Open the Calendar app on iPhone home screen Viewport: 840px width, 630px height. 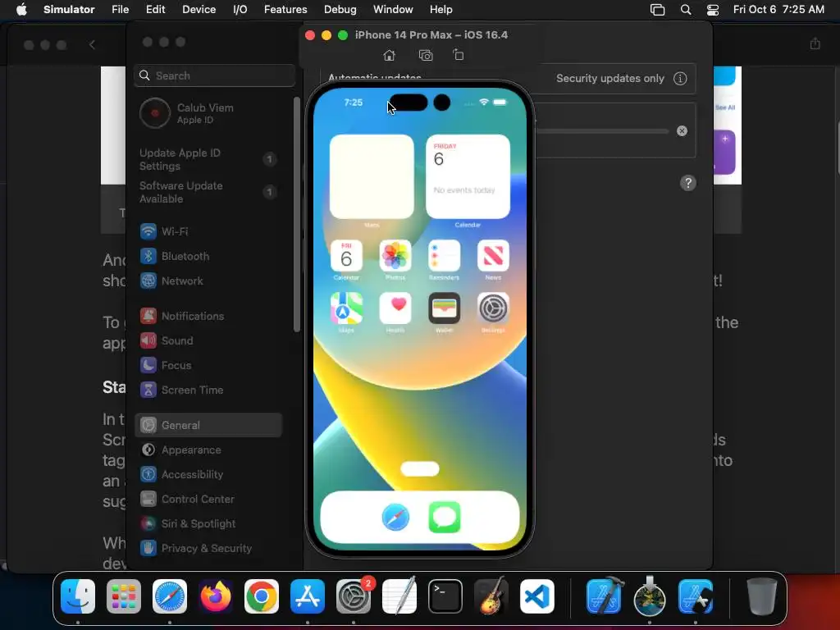point(346,256)
